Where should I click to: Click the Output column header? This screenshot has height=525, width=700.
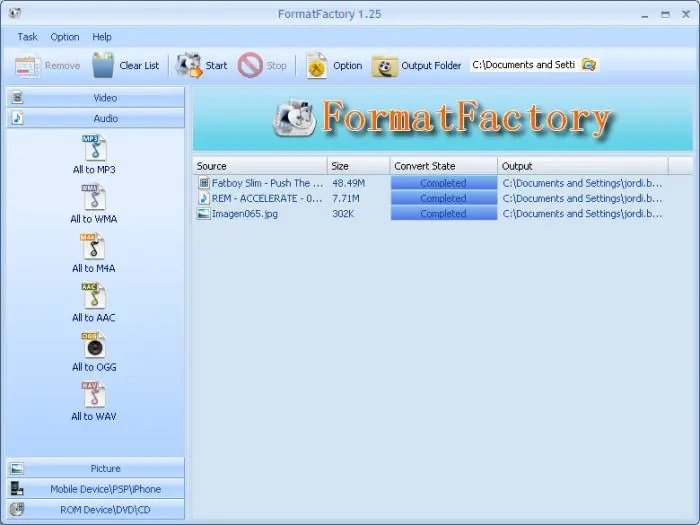pos(583,166)
